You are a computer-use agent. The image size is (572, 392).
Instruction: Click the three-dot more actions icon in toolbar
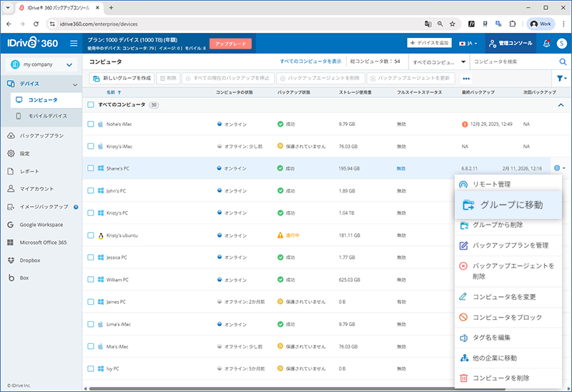(466, 78)
